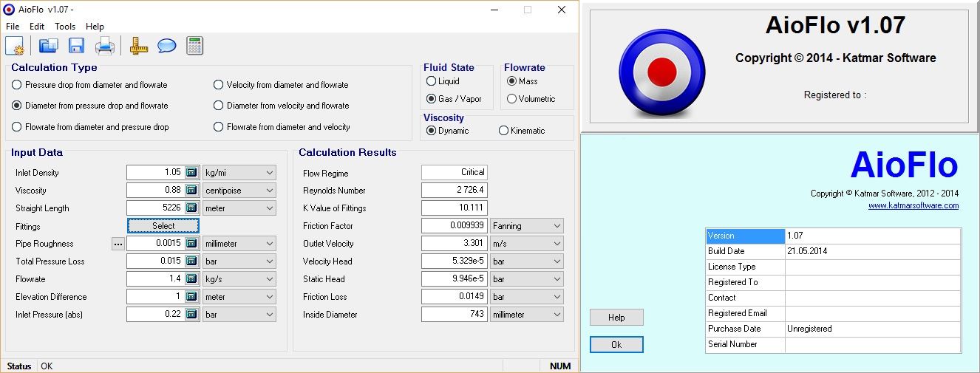Click the Ok button in About dialog
This screenshot has width=980, height=373.
[x=616, y=345]
